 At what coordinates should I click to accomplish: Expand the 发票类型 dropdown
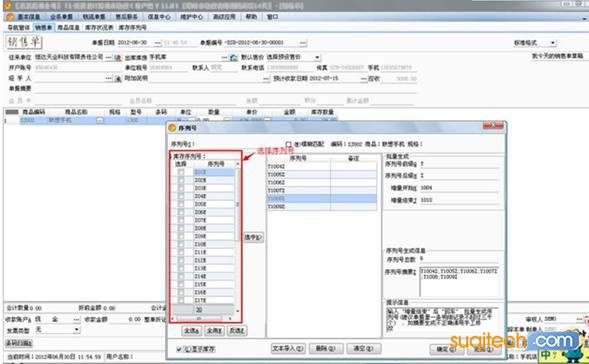click(x=76, y=330)
